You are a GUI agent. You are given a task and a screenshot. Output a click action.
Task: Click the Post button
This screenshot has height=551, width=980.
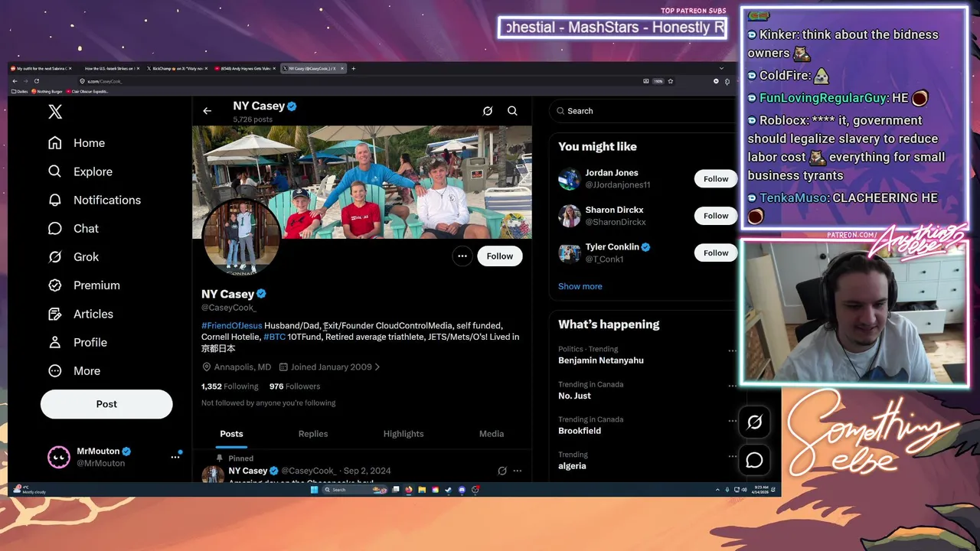(x=106, y=404)
